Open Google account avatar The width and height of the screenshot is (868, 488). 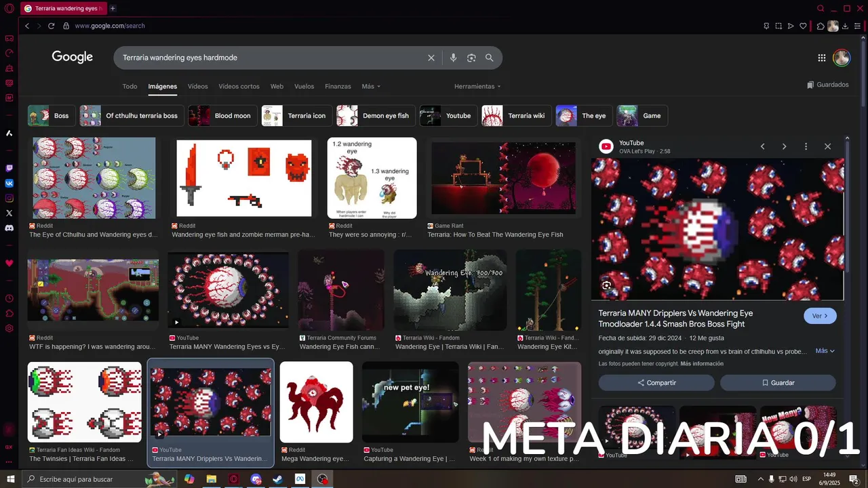click(842, 58)
